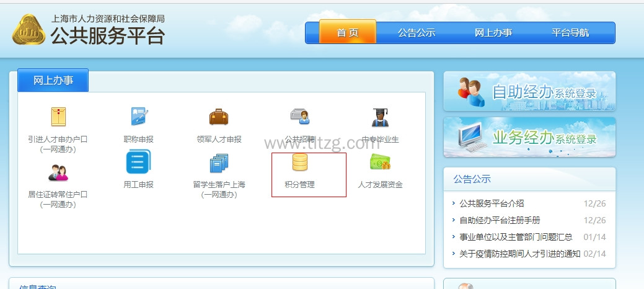
Task: Open the 居住证转常住户口 people icon
Action: [x=58, y=172]
